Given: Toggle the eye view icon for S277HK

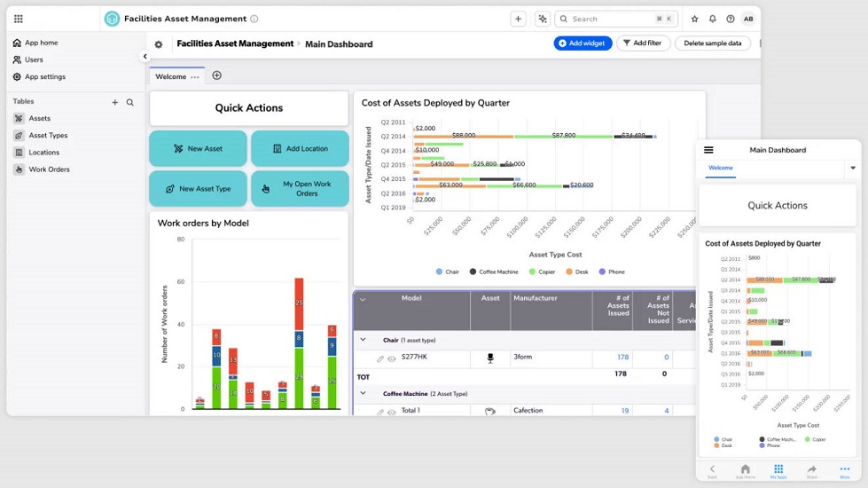Looking at the screenshot, I should [x=392, y=358].
